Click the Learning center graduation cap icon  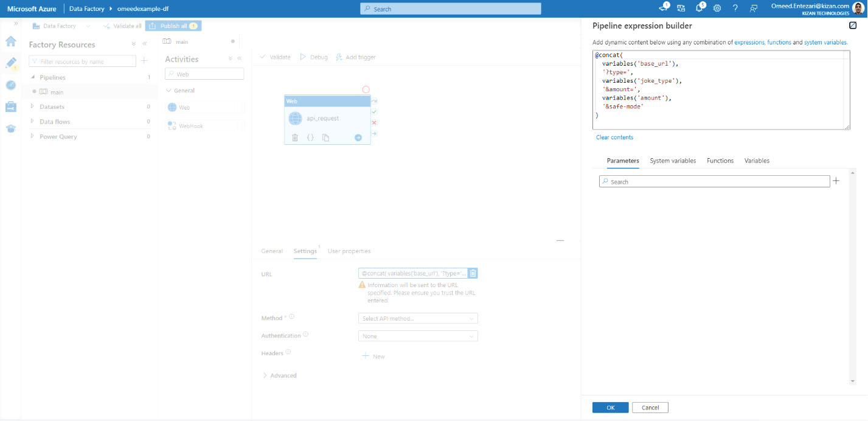[10, 128]
